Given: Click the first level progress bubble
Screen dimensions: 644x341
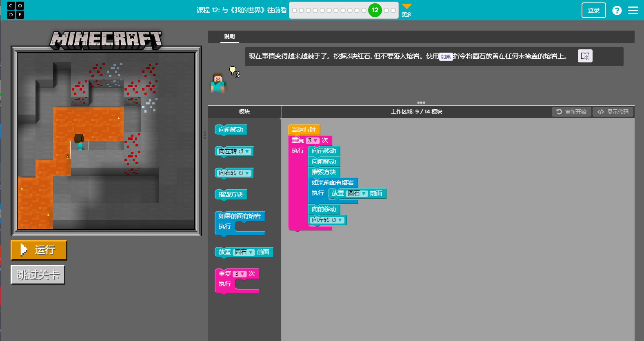Looking at the screenshot, I should pos(295,10).
